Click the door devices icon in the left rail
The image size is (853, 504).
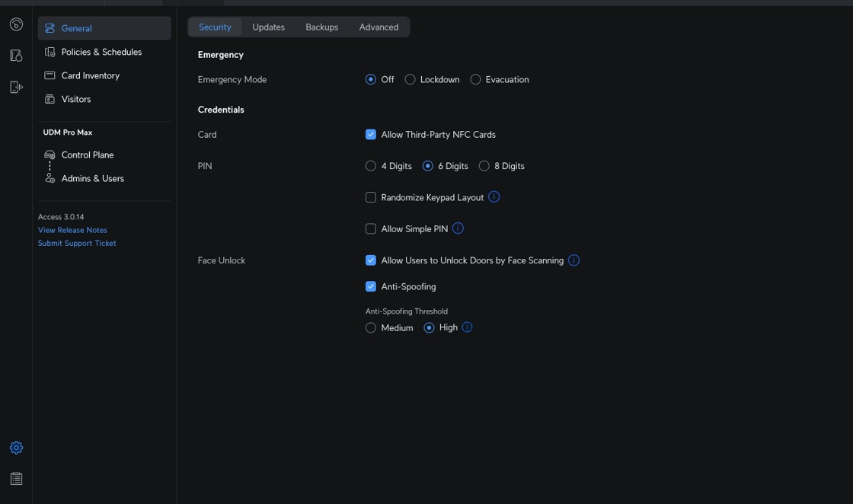[x=16, y=56]
